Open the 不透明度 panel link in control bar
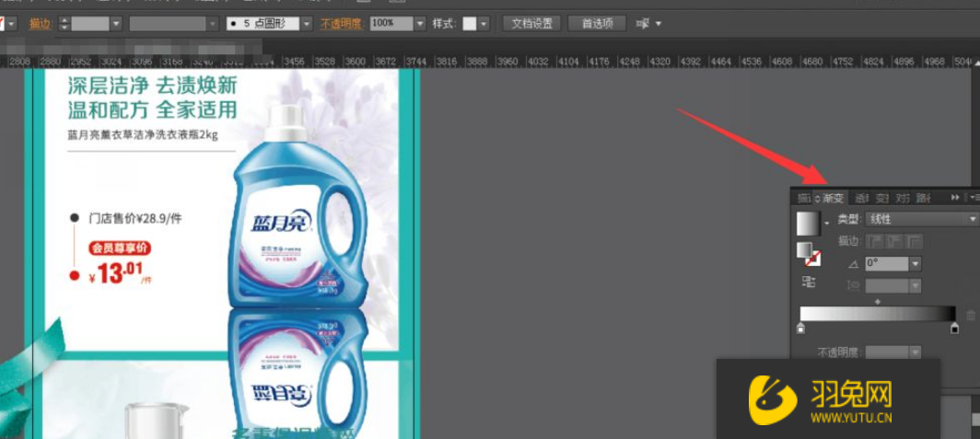This screenshot has width=980, height=439. (x=341, y=24)
